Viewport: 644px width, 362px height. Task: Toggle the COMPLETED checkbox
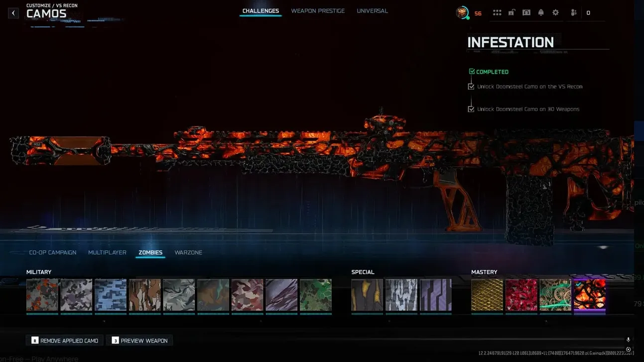(472, 72)
